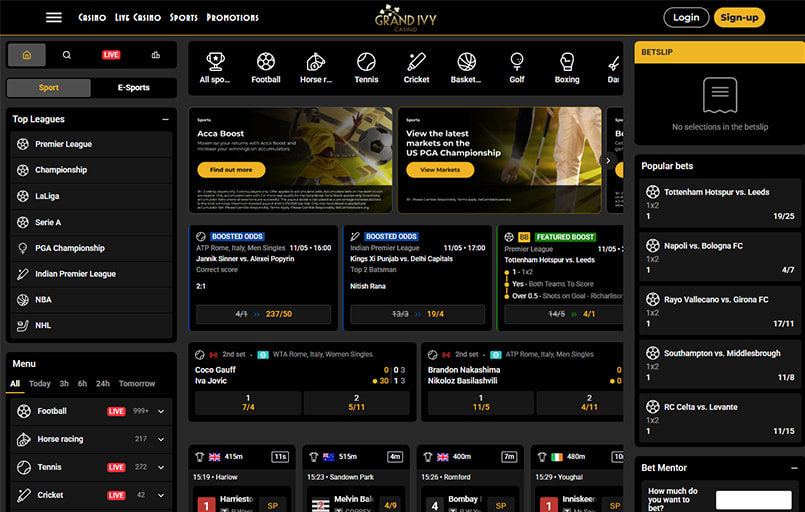
Task: Pick Southampton vs. Middlesbrough bet 11/8
Action: coord(720,365)
